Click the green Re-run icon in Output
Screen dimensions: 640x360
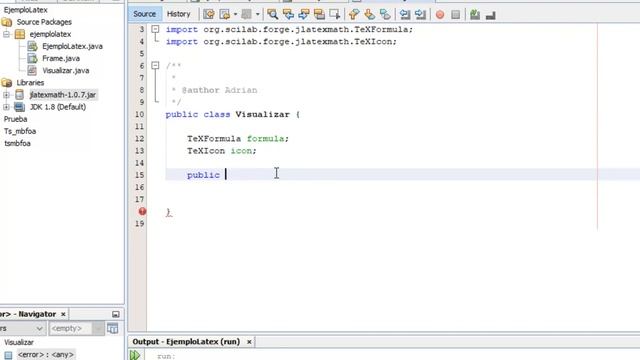pos(135,355)
